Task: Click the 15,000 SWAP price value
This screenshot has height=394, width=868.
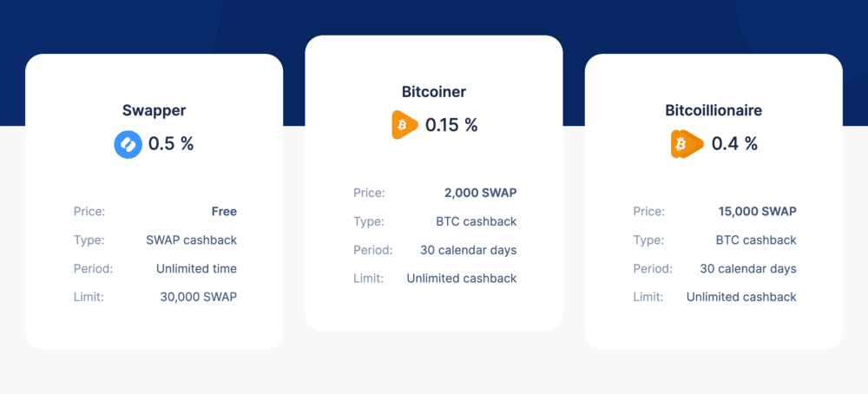Action: pyautogui.click(x=757, y=212)
